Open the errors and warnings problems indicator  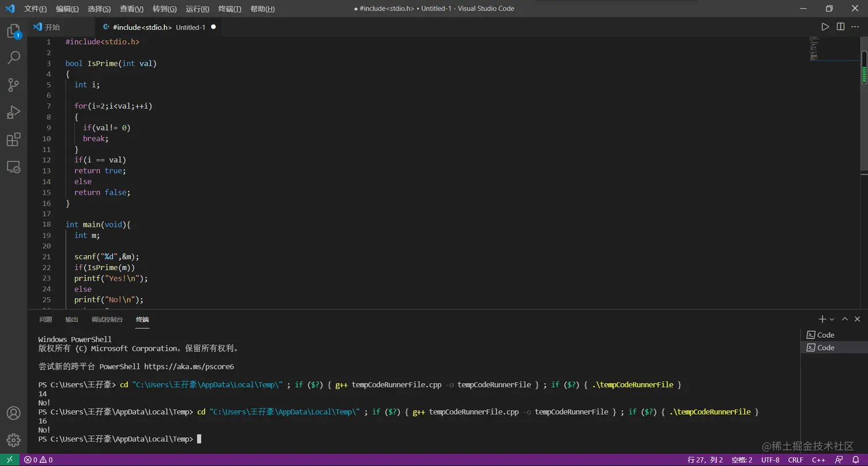point(38,460)
